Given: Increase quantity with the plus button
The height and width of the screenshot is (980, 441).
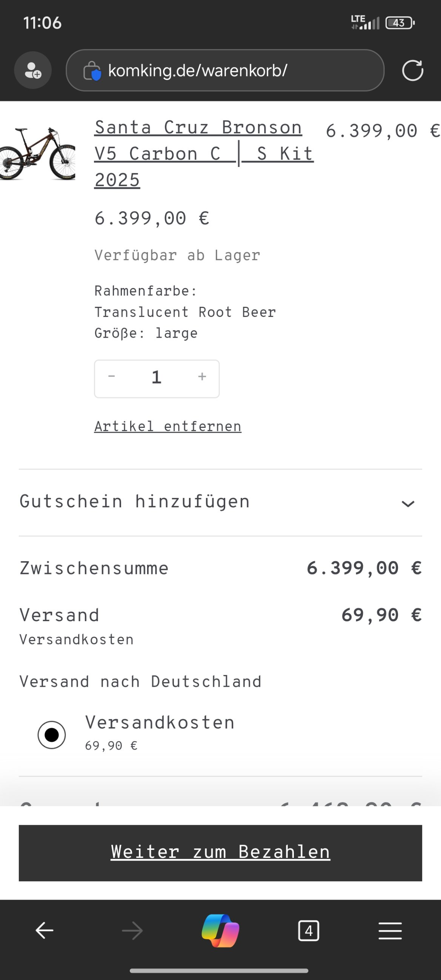Looking at the screenshot, I should (x=202, y=377).
